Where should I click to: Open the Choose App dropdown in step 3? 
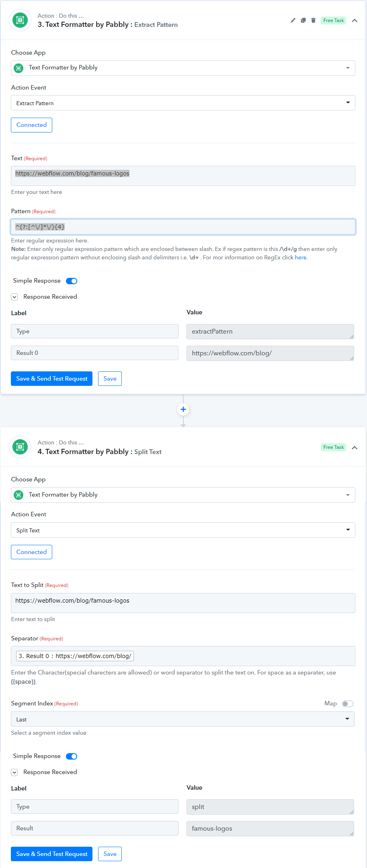pyautogui.click(x=183, y=68)
